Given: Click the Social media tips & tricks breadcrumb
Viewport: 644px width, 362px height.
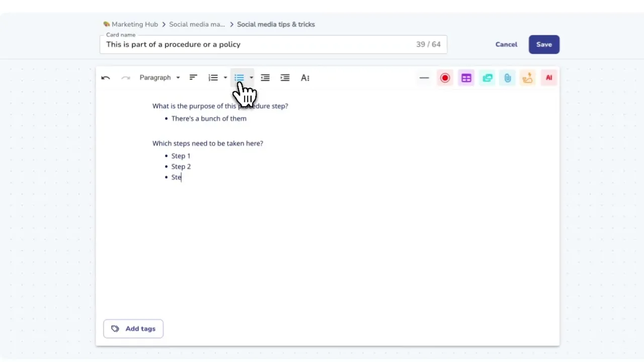Looking at the screenshot, I should pos(276,24).
